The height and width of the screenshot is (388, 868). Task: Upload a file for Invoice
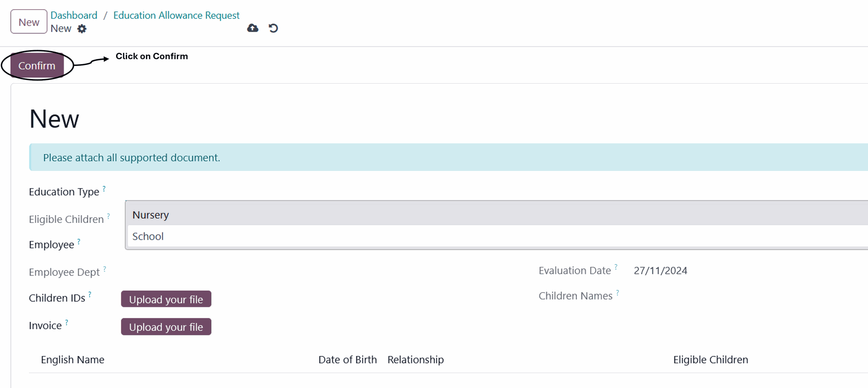pos(166,327)
